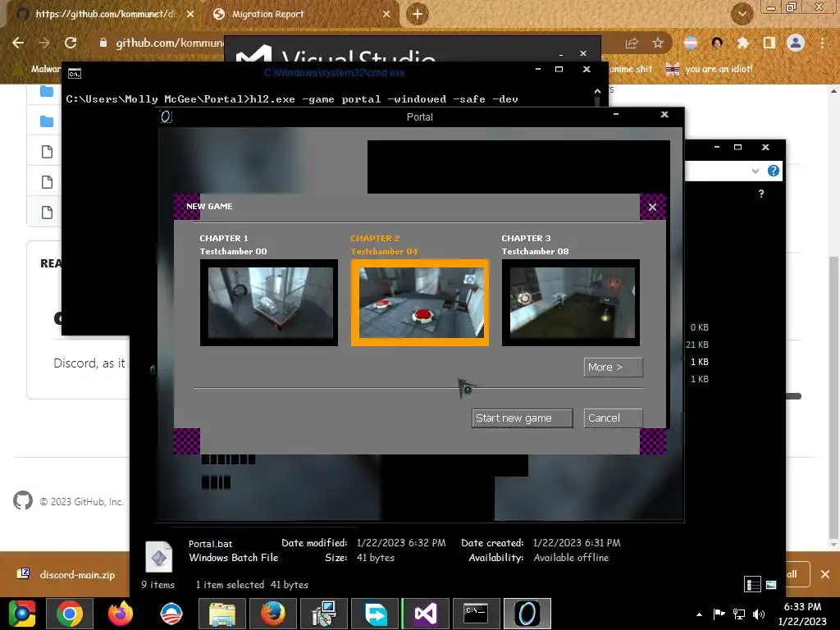Click the blue Help icon in File Explorer

point(773,171)
